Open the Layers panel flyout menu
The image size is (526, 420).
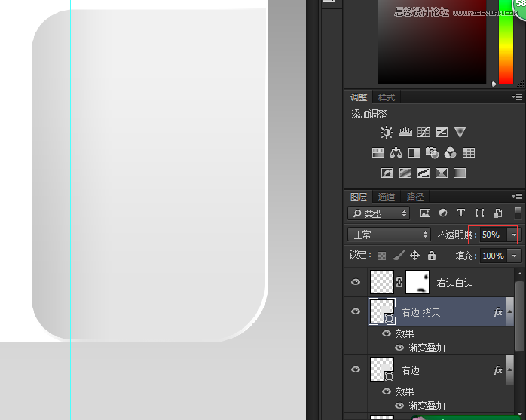tap(517, 196)
